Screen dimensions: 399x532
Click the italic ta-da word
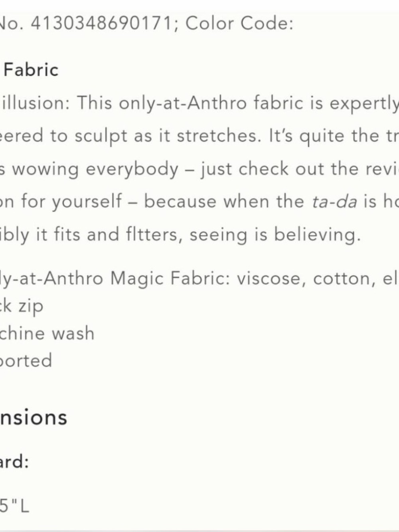[x=334, y=202]
